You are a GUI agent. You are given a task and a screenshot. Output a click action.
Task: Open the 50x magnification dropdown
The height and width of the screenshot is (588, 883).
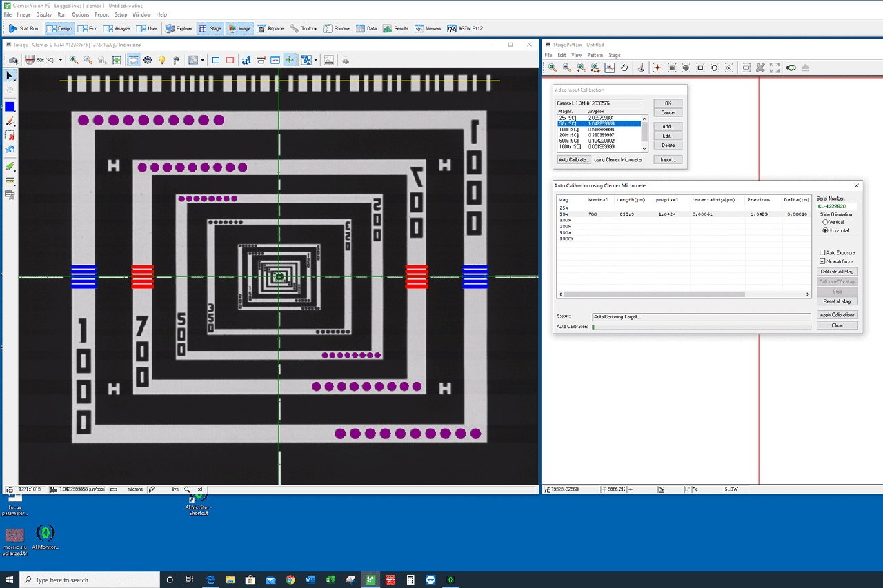pos(60,60)
